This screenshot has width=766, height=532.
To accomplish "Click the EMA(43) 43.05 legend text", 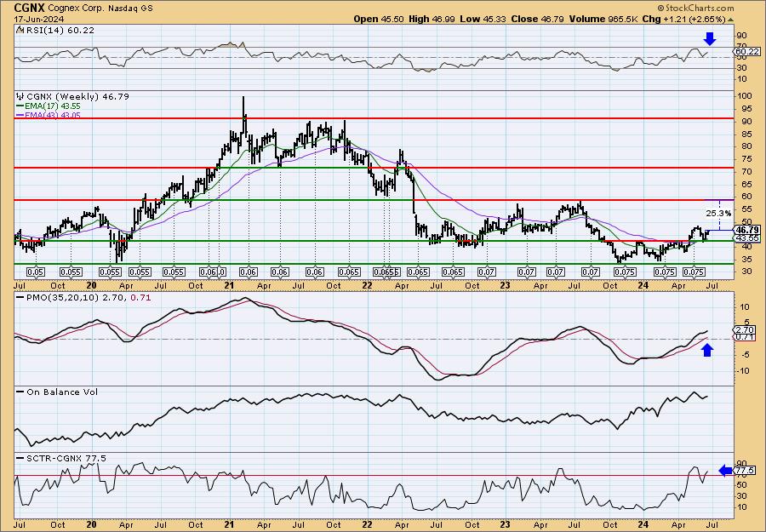I will point(54,116).
